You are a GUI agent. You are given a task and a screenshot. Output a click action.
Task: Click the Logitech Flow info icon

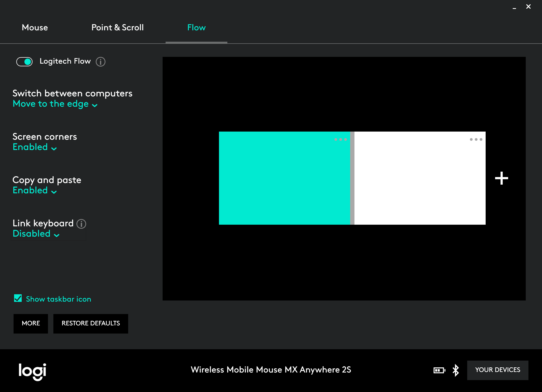[100, 62]
